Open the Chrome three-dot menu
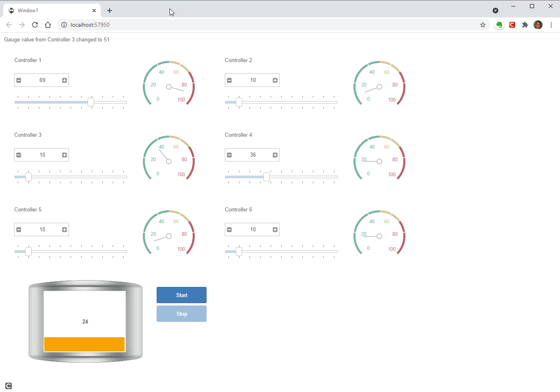The width and height of the screenshot is (560, 392). pyautogui.click(x=551, y=25)
